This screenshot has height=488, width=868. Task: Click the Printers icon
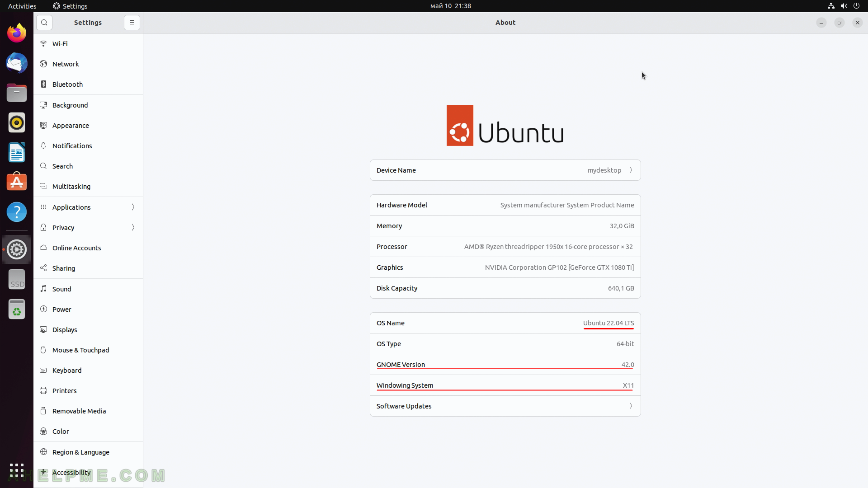point(43,390)
